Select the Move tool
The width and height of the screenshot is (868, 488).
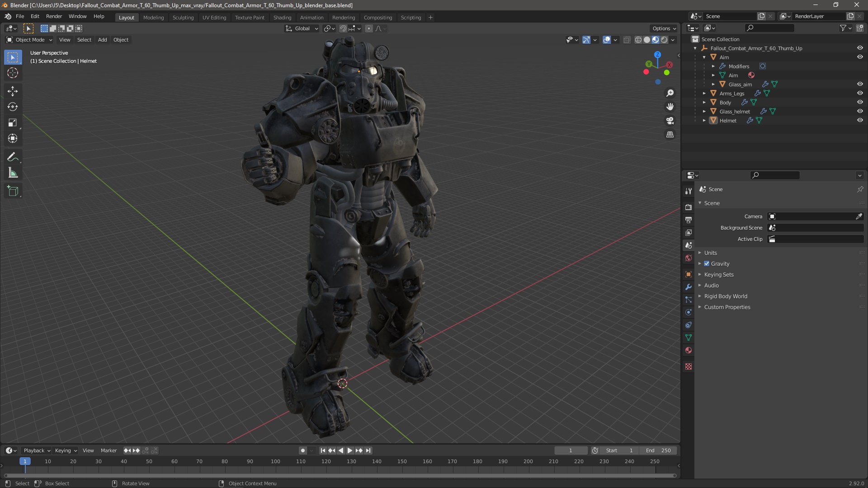tap(13, 91)
